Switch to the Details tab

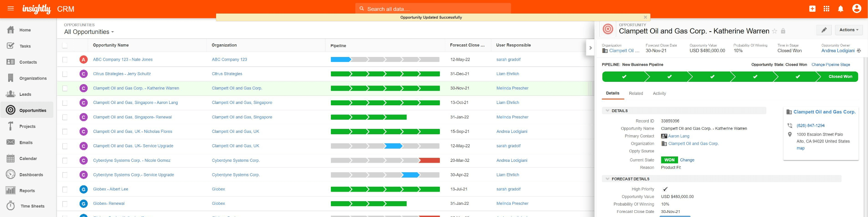click(613, 94)
